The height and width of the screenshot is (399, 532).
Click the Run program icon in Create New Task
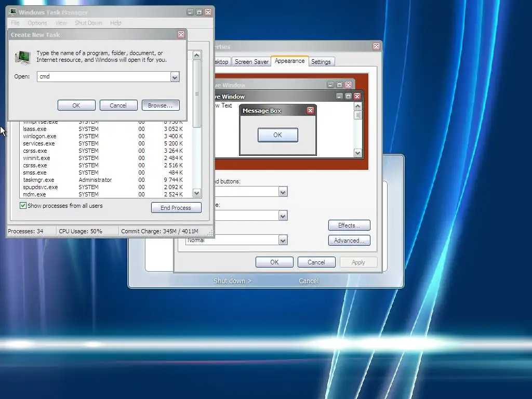tap(23, 57)
